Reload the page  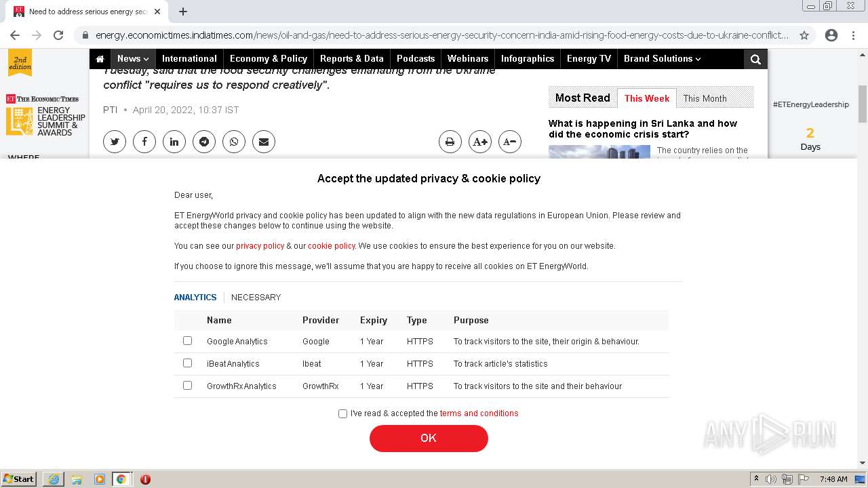point(58,35)
